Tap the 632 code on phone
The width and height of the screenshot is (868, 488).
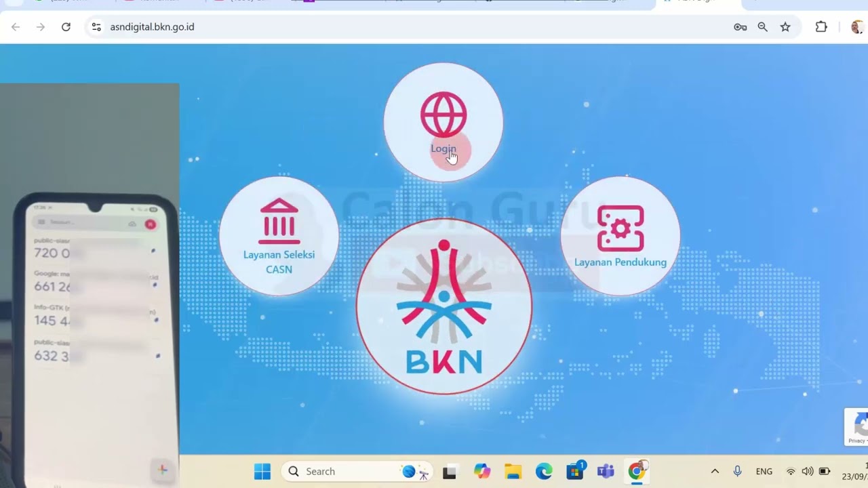[x=52, y=355]
